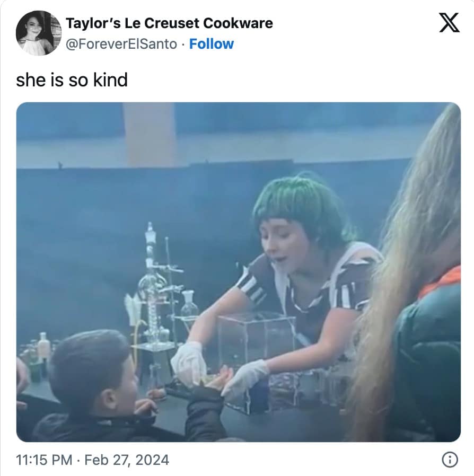
Task: Click the long blonde hair in the photo
Action: (x=407, y=273)
